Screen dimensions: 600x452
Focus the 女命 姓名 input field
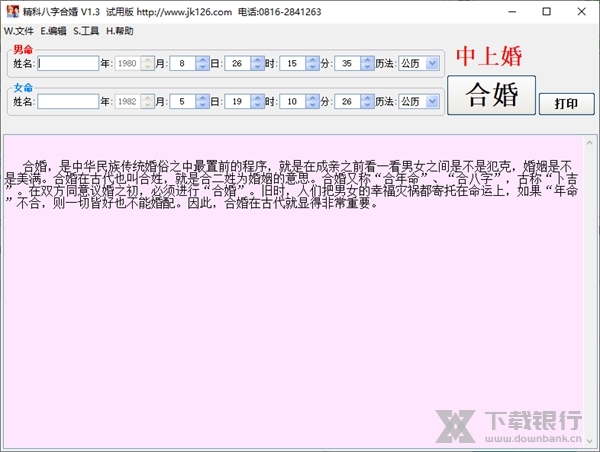click(x=68, y=101)
